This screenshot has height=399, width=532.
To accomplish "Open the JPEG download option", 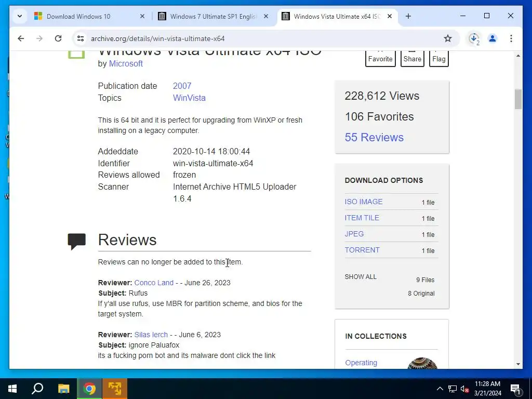I will point(354,234).
